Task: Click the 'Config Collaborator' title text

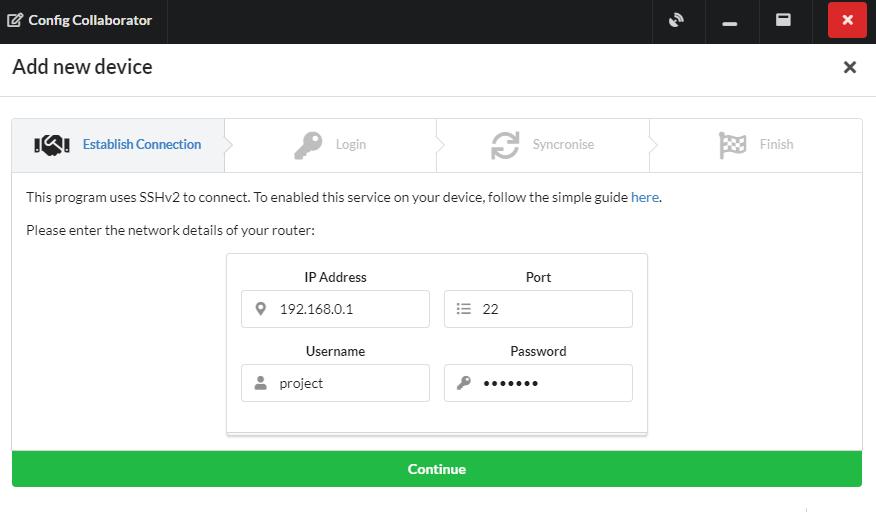Action: tap(90, 20)
